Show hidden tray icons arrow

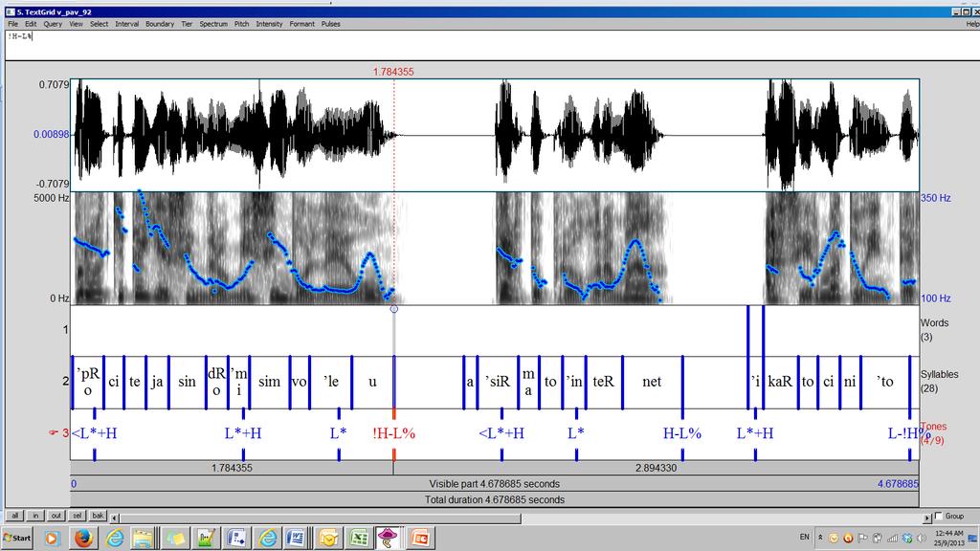point(820,538)
